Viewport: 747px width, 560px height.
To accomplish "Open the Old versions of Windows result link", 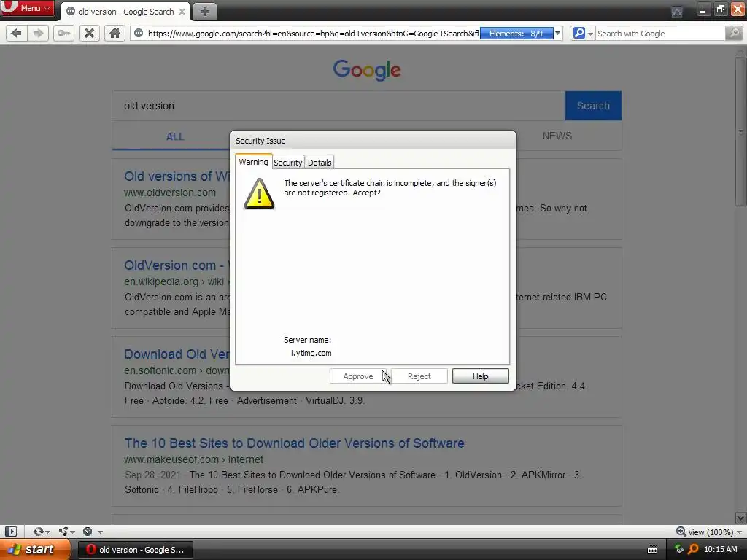I will tap(177, 176).
